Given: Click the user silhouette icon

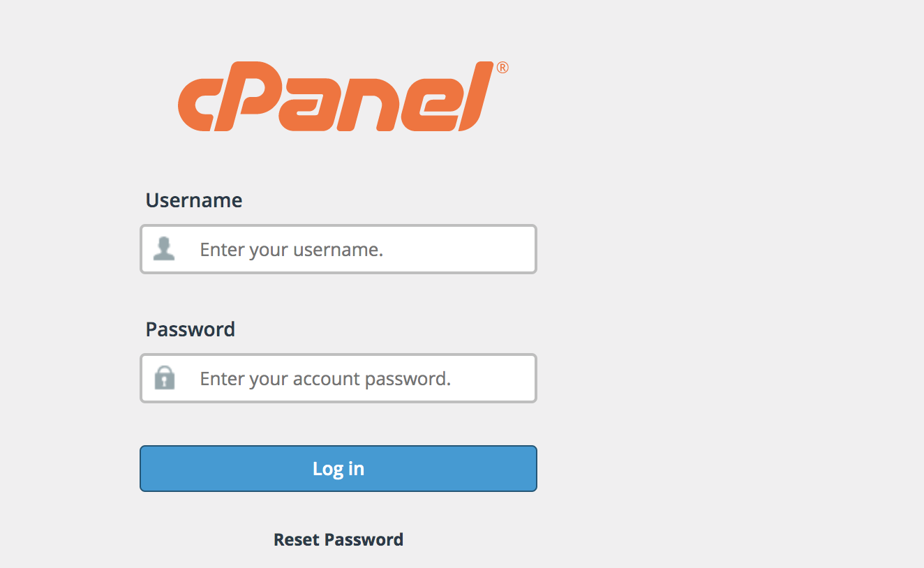Looking at the screenshot, I should click(164, 248).
